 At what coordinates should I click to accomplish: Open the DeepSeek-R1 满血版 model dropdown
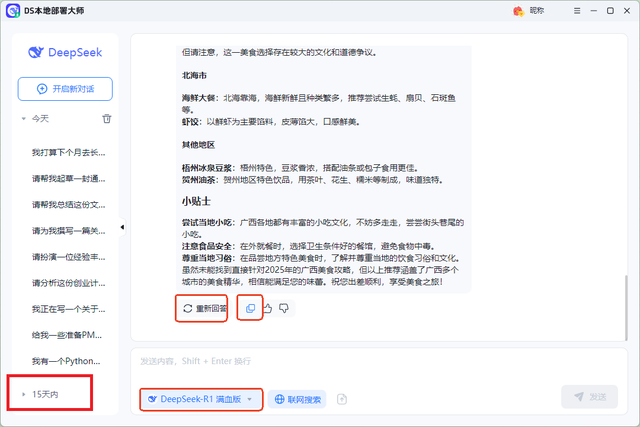point(200,399)
